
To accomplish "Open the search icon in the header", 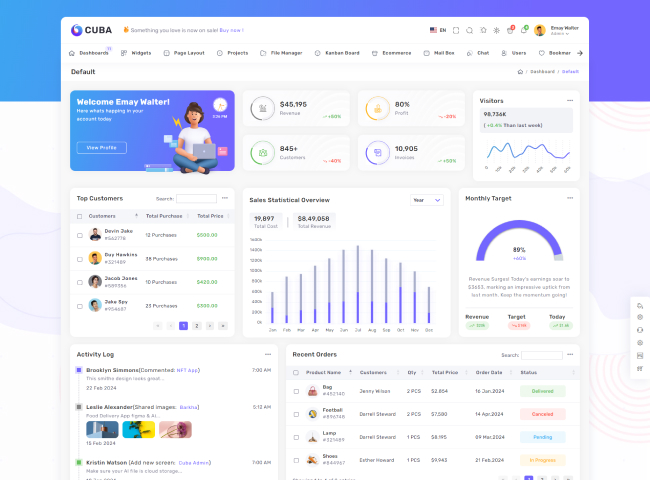I will tap(470, 30).
